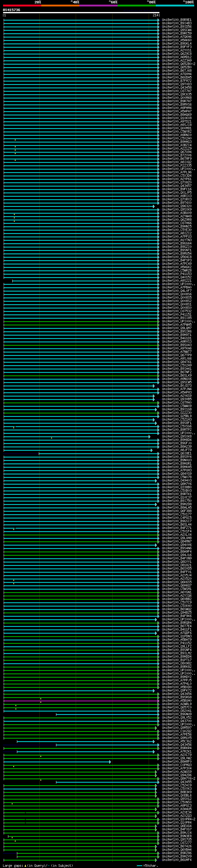This screenshot has height=868, width=197.
Task: Click the cyan =50char scale bar icon
Action: coord(140,866)
